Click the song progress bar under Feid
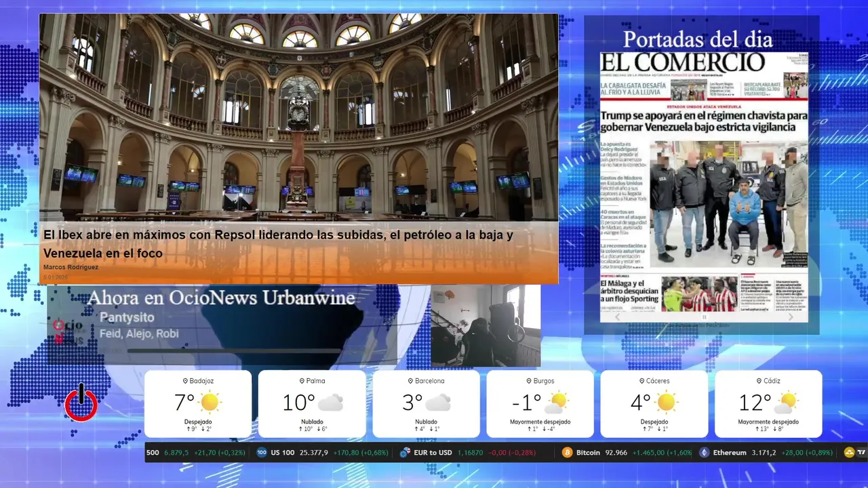 (x=235, y=350)
